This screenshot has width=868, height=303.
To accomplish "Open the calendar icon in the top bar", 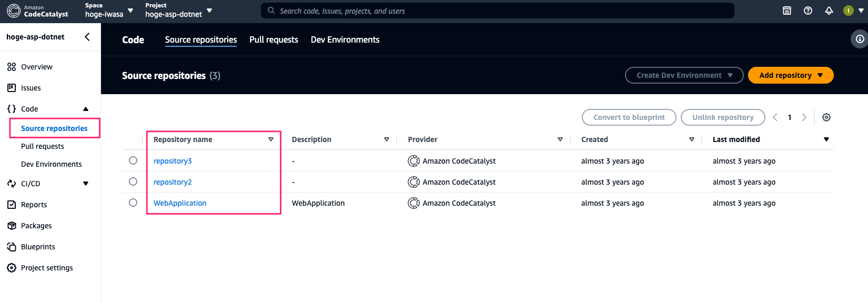I will pos(787,11).
